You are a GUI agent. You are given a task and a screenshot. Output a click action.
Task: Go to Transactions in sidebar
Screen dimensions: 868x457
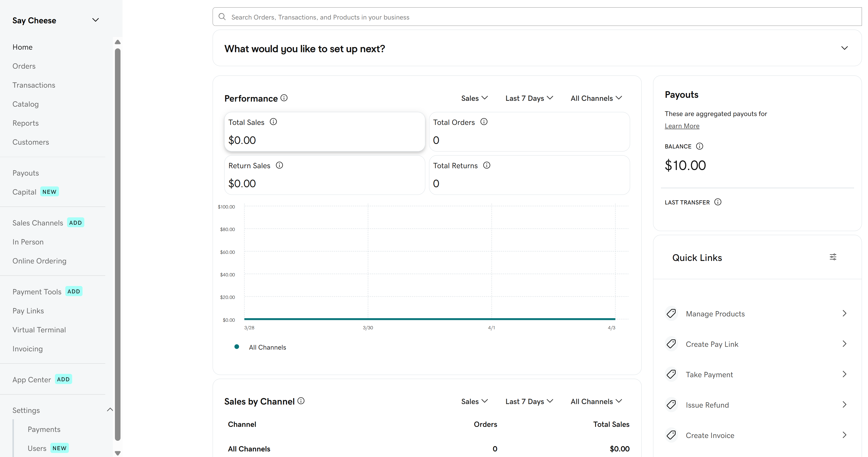coord(34,85)
